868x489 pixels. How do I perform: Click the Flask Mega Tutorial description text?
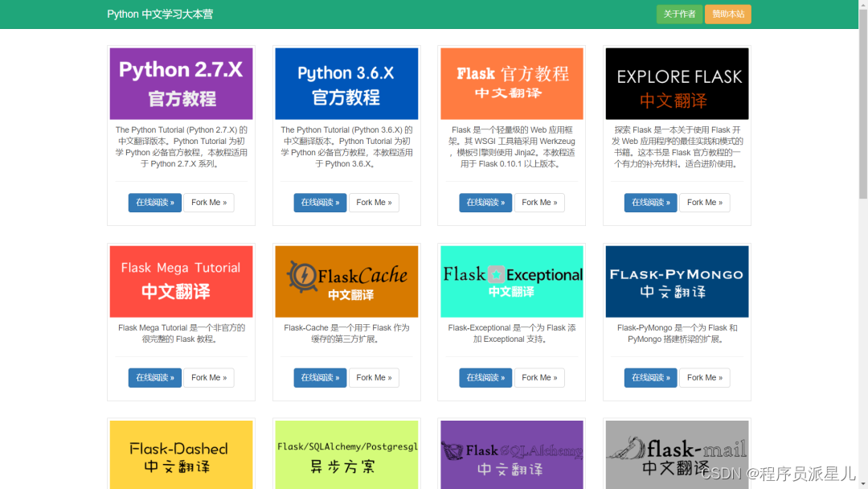click(x=181, y=334)
